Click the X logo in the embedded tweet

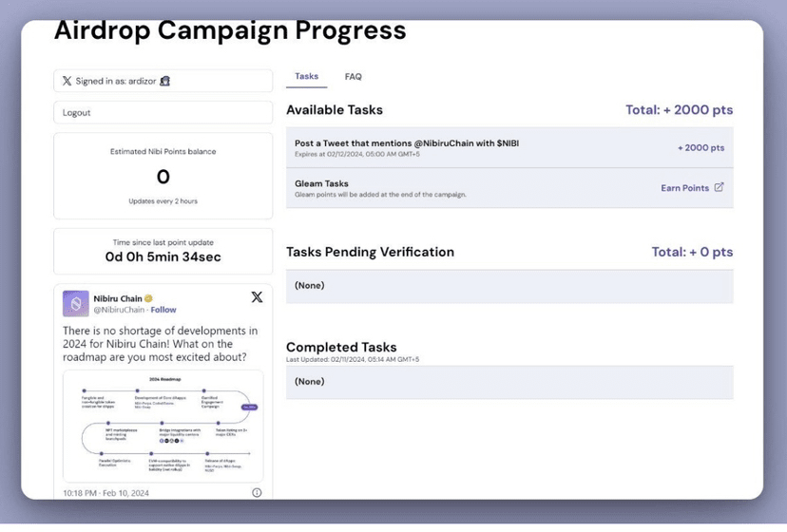click(257, 297)
